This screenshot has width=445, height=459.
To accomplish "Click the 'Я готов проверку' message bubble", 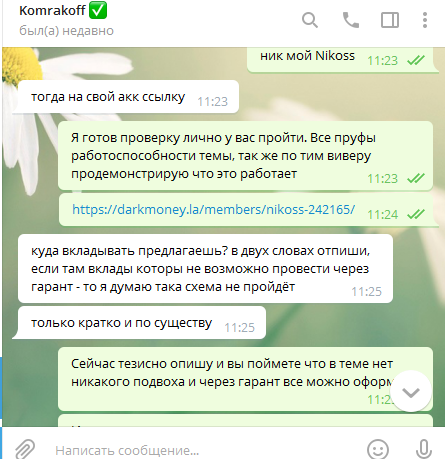I will click(x=245, y=156).
